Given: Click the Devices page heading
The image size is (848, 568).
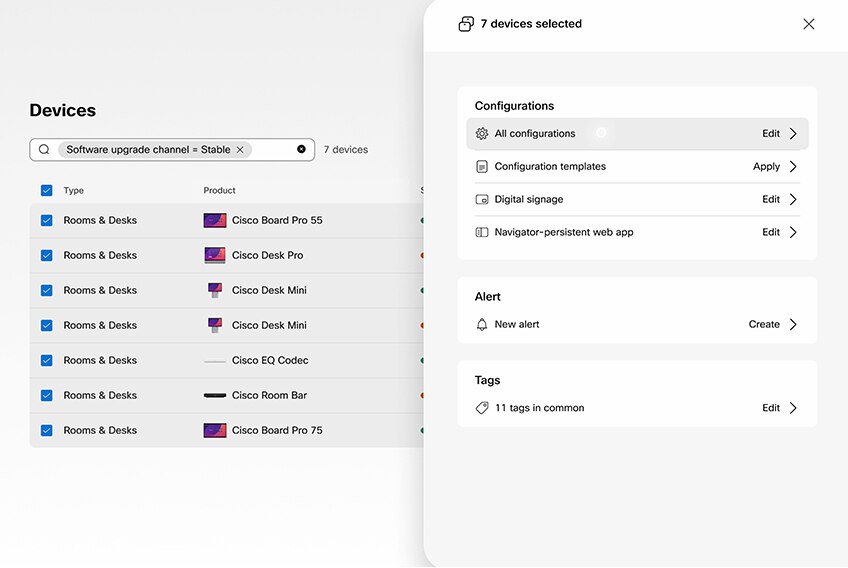Looking at the screenshot, I should (63, 110).
